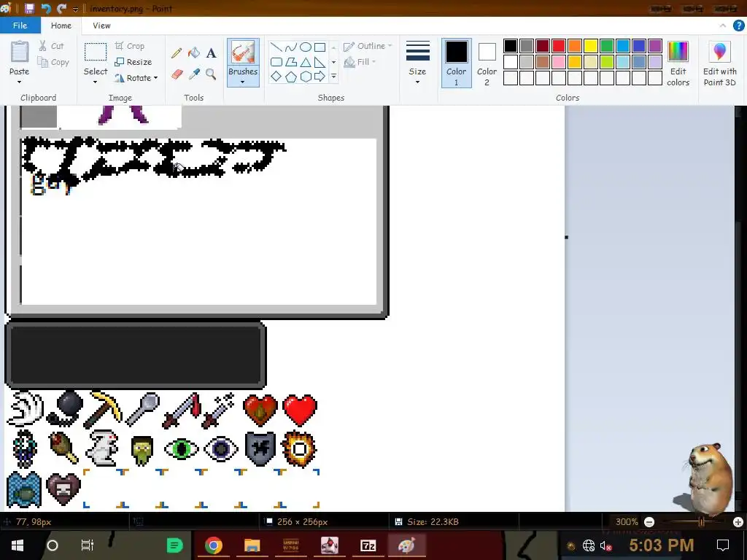Viewport: 747px width, 560px height.
Task: Pick the yellow color swatch
Action: 591,46
